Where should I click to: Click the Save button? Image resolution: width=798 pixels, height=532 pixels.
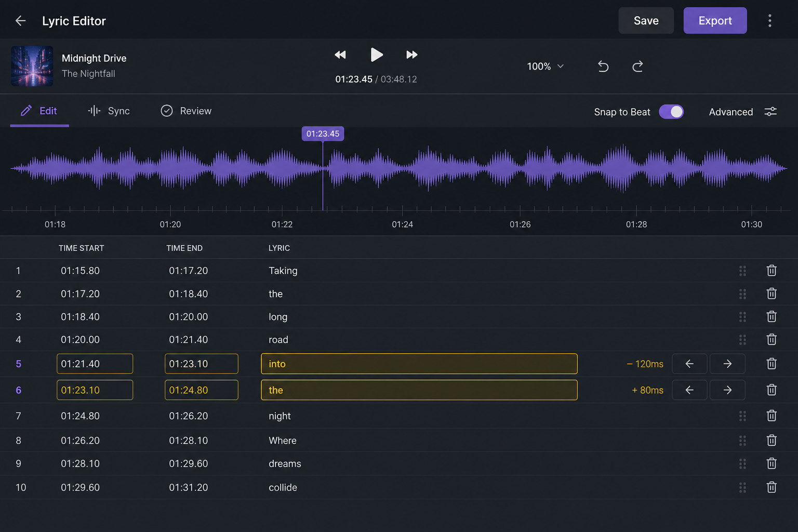pyautogui.click(x=646, y=21)
